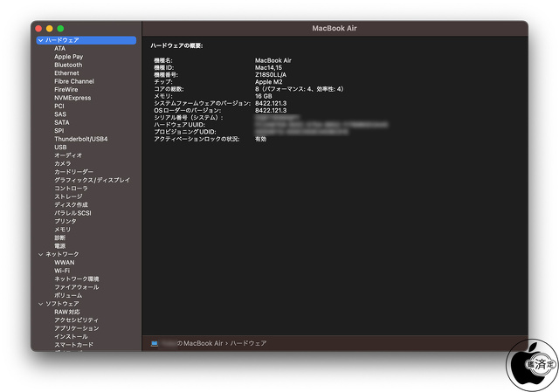Click ハードウェア in the bottom path bar
Viewport: 559px width, 392px height.
tap(248, 343)
